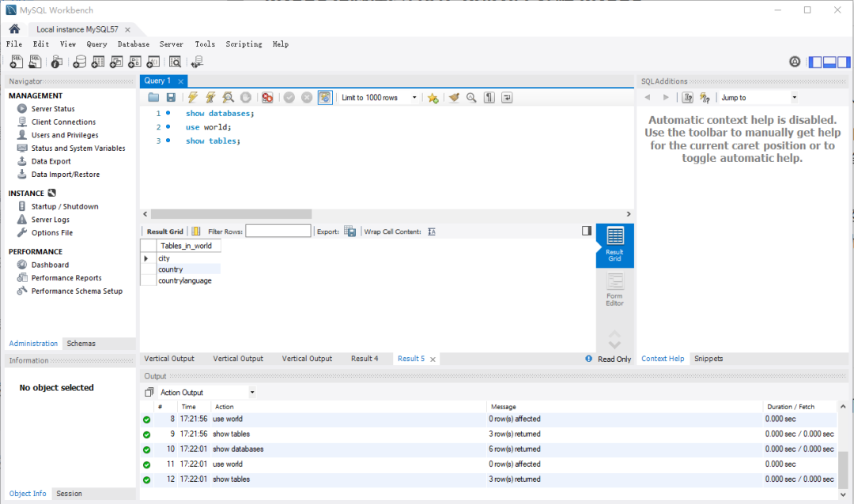Open find panel magnifier icon in editor toolbar
This screenshot has height=504, width=854.
pyautogui.click(x=471, y=97)
